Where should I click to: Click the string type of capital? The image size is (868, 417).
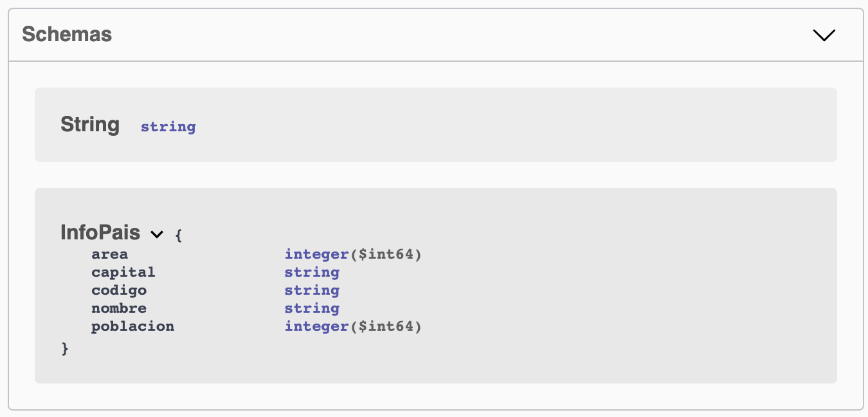coord(312,272)
